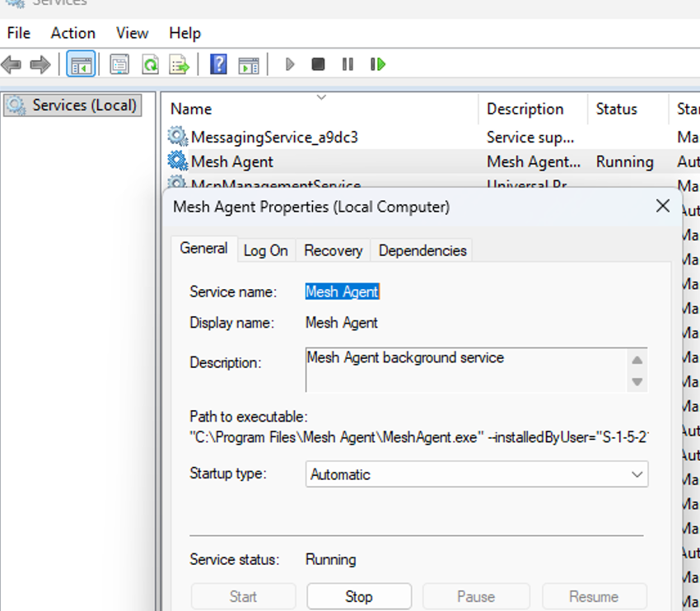This screenshot has height=611, width=700.
Task: Click description scrollbar up arrow
Action: pyautogui.click(x=637, y=360)
